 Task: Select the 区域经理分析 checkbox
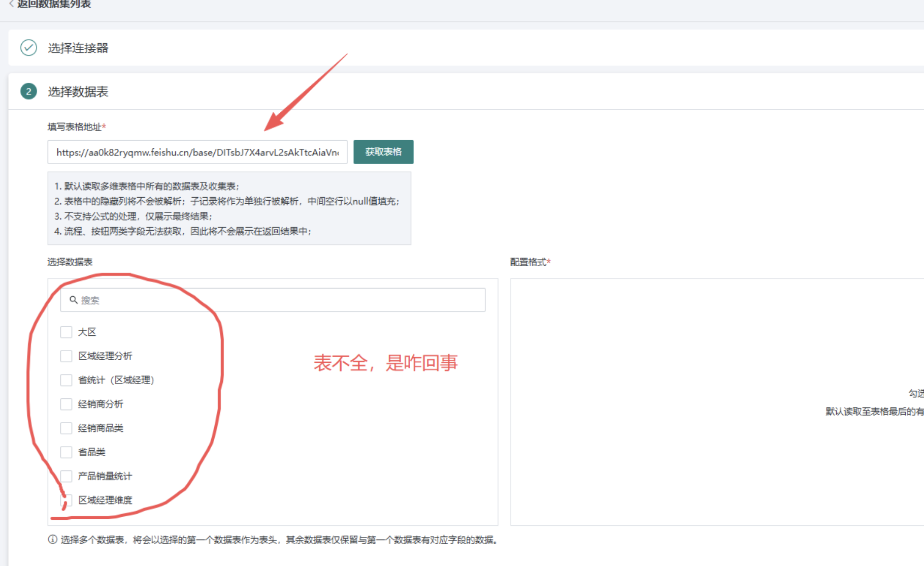point(66,356)
